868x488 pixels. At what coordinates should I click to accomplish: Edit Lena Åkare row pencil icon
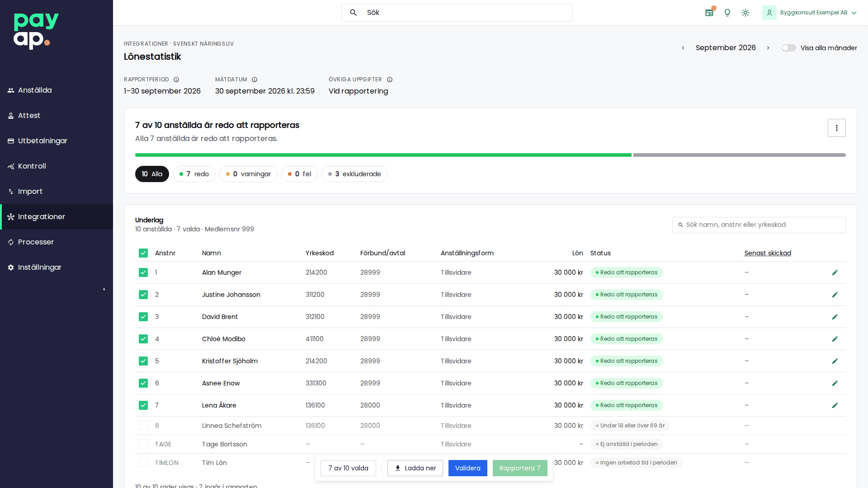pyautogui.click(x=835, y=405)
